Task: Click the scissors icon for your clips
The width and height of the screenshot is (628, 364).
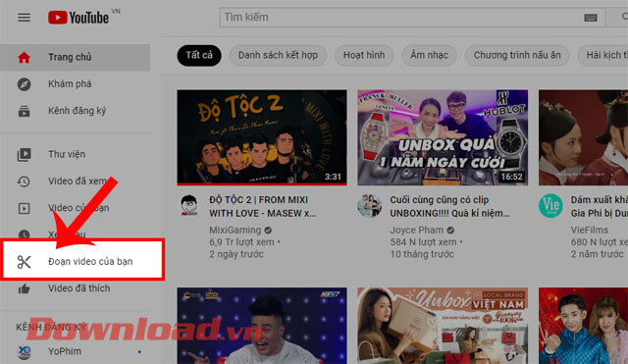Action: pos(24,262)
